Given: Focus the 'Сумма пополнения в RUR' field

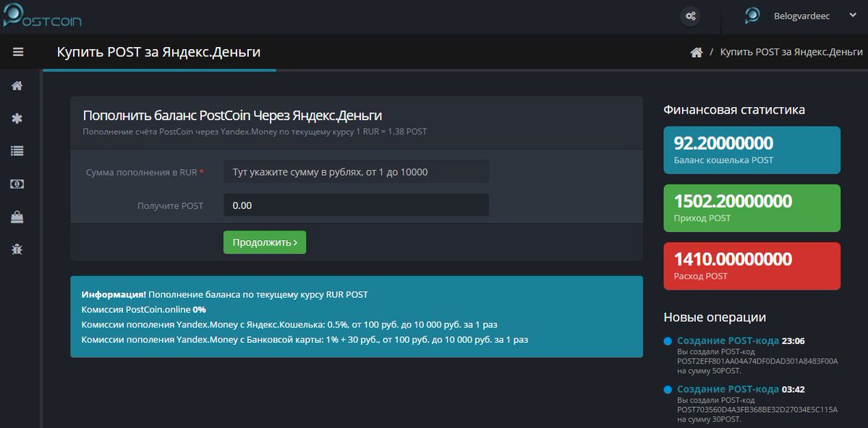Looking at the screenshot, I should (x=357, y=172).
